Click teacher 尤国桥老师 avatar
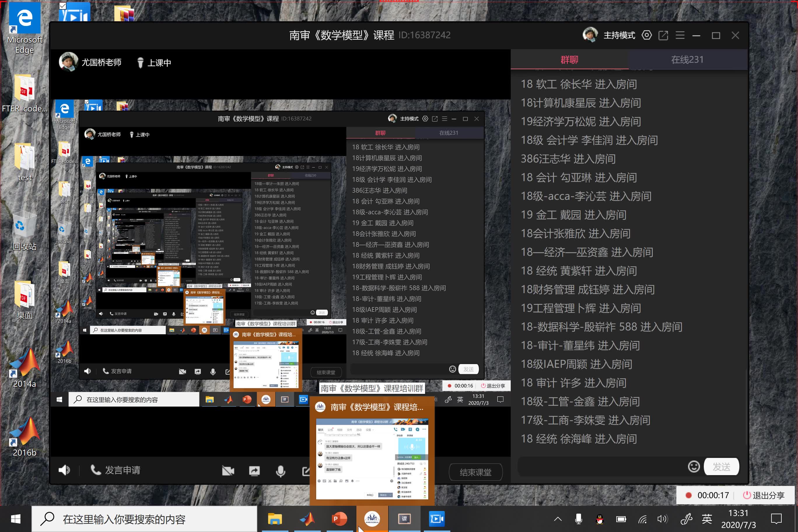 coord(69,62)
